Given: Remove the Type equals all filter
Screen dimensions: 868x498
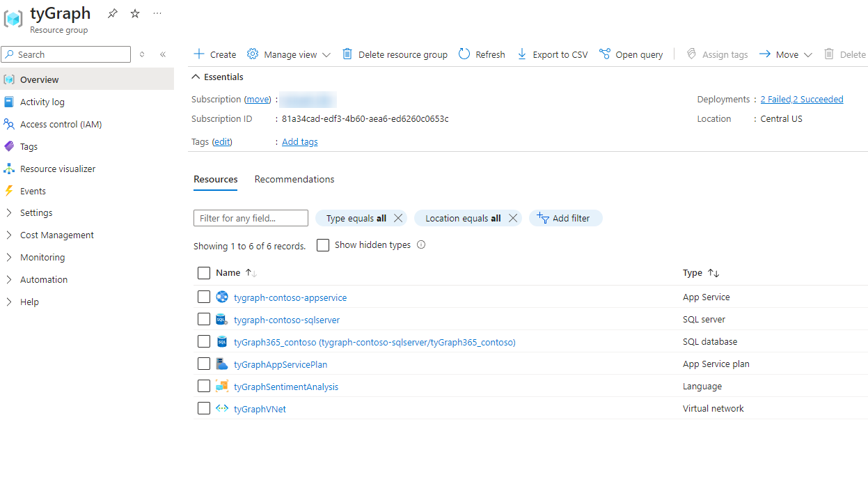Looking at the screenshot, I should tap(398, 218).
